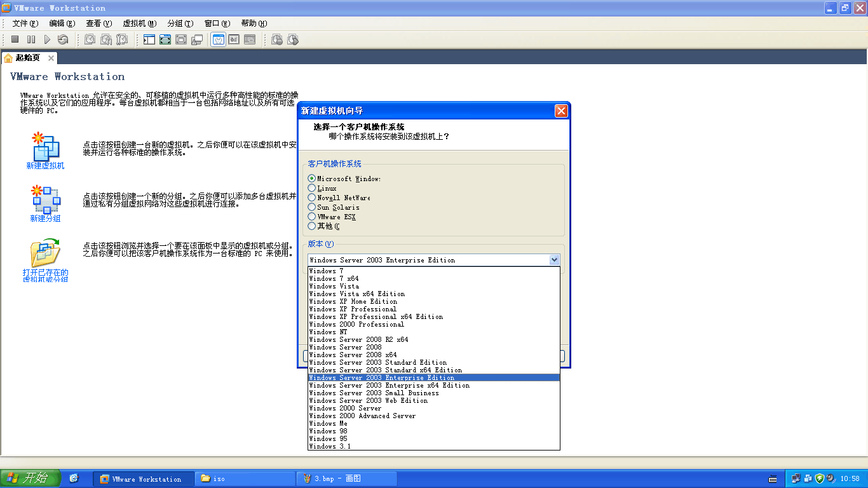Click the volume speaker tray icon
This screenshot has height=488, width=868.
click(831, 478)
